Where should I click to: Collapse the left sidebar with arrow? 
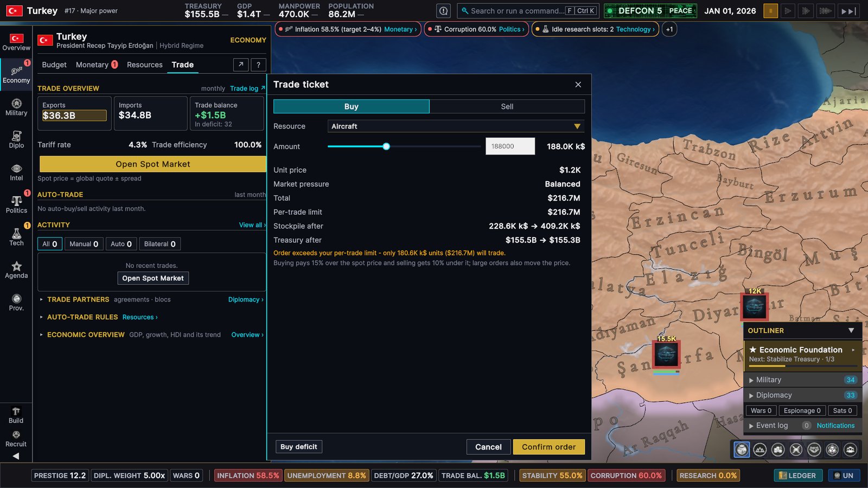coord(16,456)
